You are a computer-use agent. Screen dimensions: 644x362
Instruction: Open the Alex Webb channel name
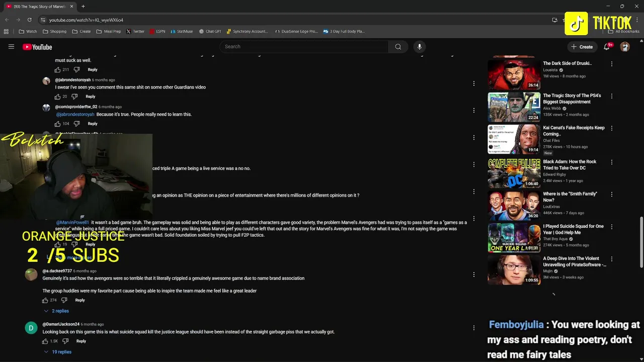[x=552, y=108]
